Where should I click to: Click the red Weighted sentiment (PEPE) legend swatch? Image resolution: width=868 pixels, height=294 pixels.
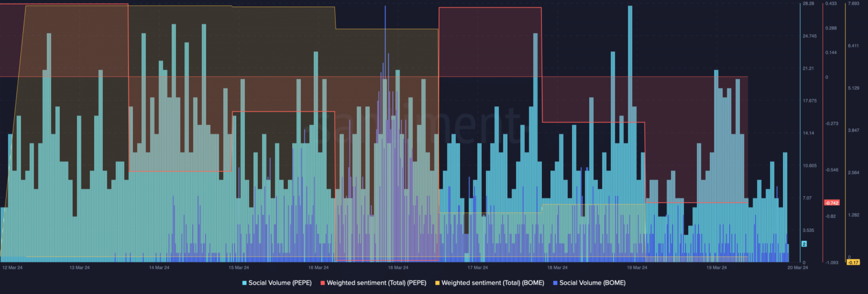(323, 282)
